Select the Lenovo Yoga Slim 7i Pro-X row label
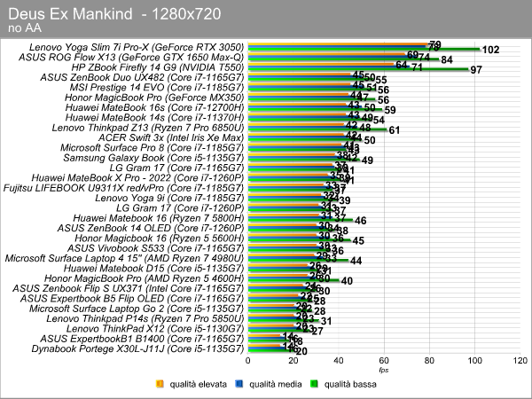 point(137,47)
